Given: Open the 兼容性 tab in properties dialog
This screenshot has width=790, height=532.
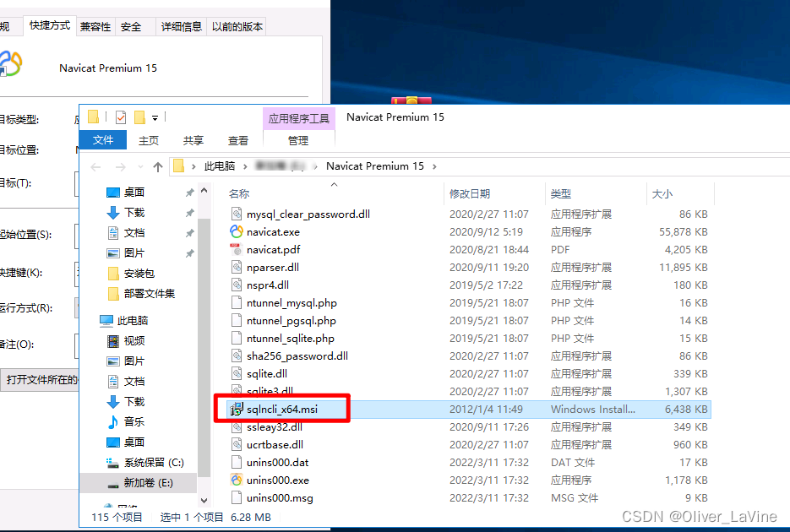Looking at the screenshot, I should (95, 27).
